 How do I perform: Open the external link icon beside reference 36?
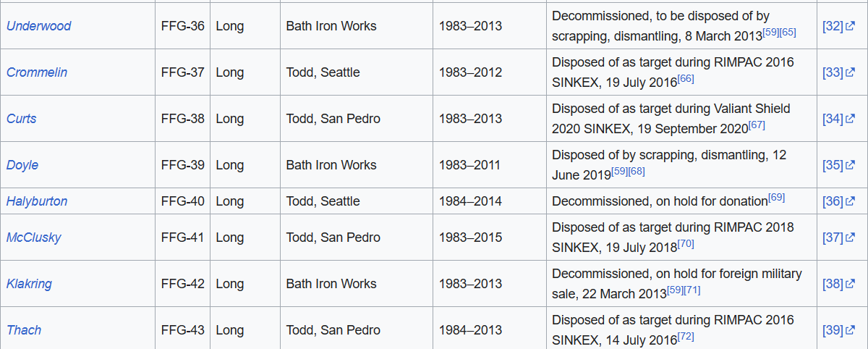(x=850, y=202)
